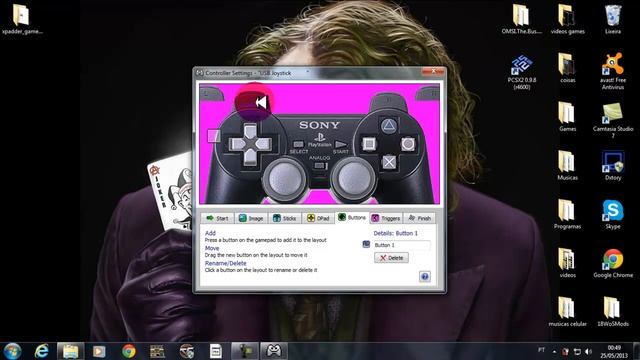Screen dimensions: 640x360
Task: Select the red Button 1 marker on layout
Action: tap(253, 102)
